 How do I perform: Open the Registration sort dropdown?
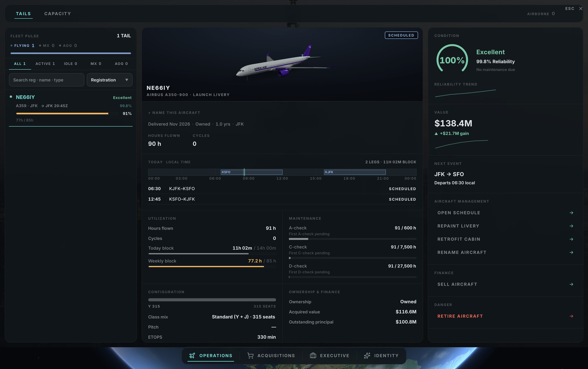coord(109,80)
